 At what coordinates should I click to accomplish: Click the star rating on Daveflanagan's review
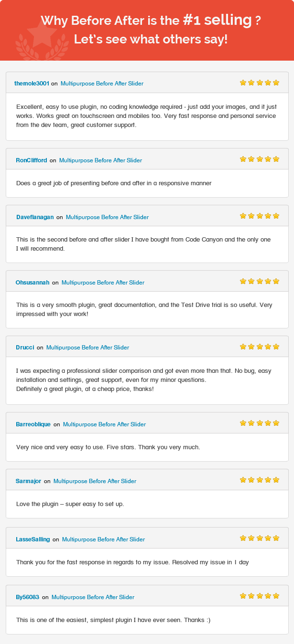[260, 216]
